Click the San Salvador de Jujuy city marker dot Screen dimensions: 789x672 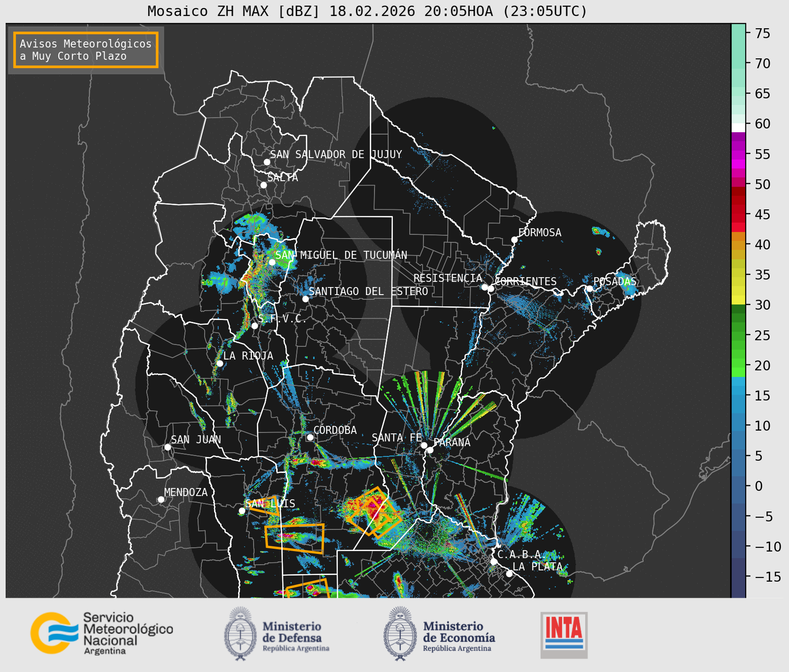coord(267,162)
